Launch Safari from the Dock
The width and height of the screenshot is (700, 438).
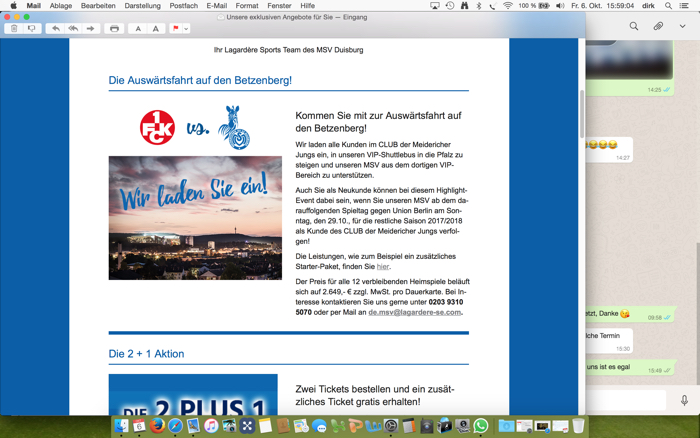[175, 426]
